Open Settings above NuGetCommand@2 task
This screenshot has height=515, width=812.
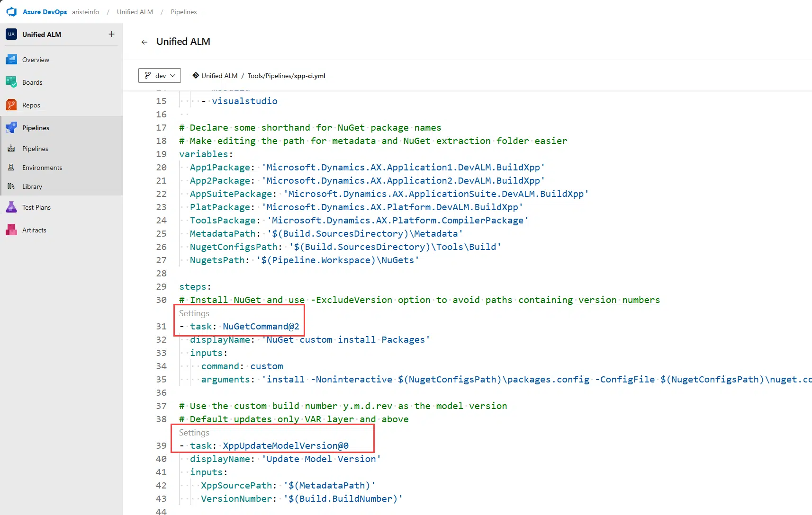[194, 313]
